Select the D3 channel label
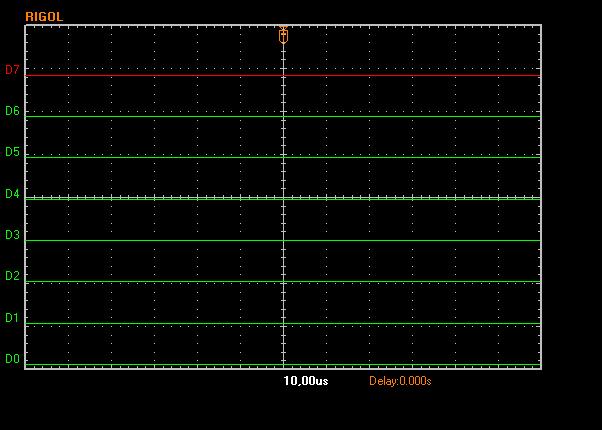The width and height of the screenshot is (602, 430). (x=12, y=235)
